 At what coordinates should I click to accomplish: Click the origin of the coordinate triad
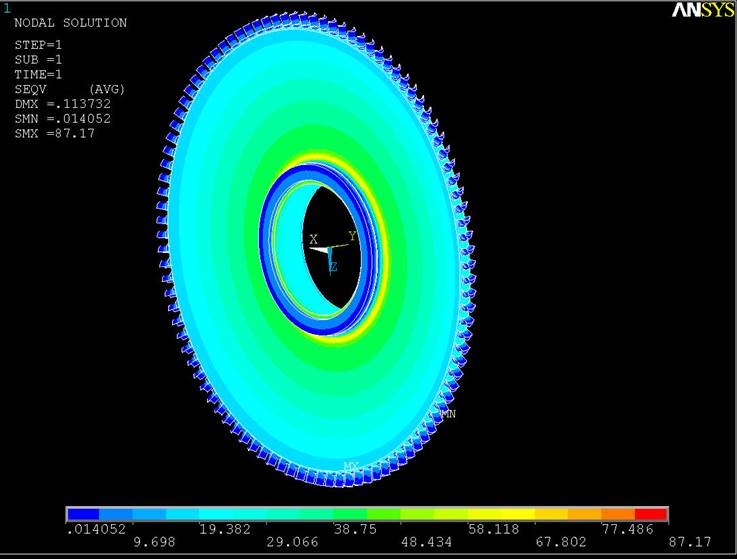coord(331,250)
